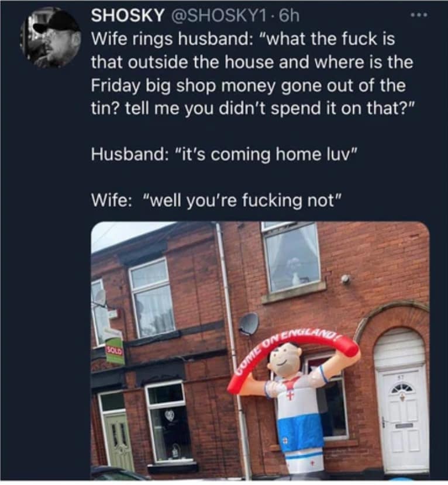Screen dimensions: 448x485
Task: Click the 'Friday big shop money' text line
Action: [x=249, y=85]
